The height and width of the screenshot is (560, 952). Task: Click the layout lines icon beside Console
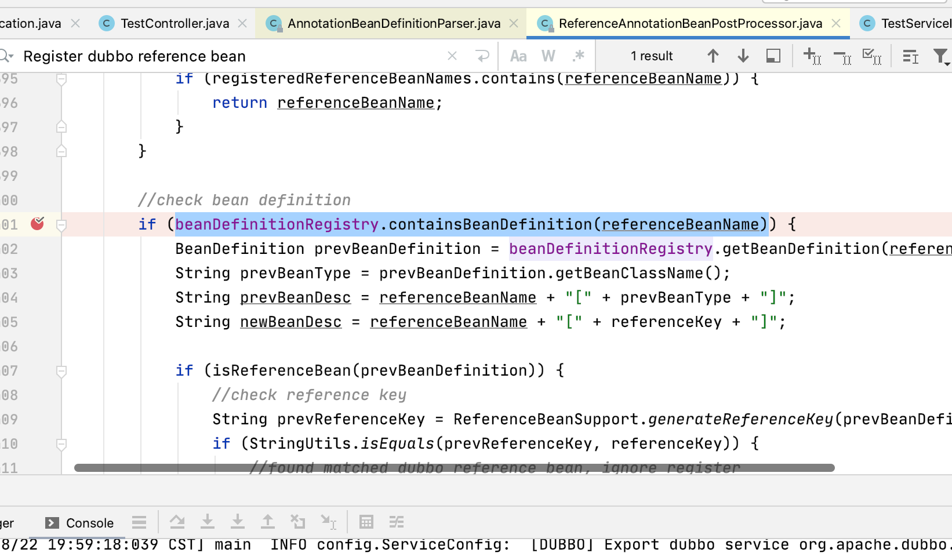pyautogui.click(x=139, y=522)
